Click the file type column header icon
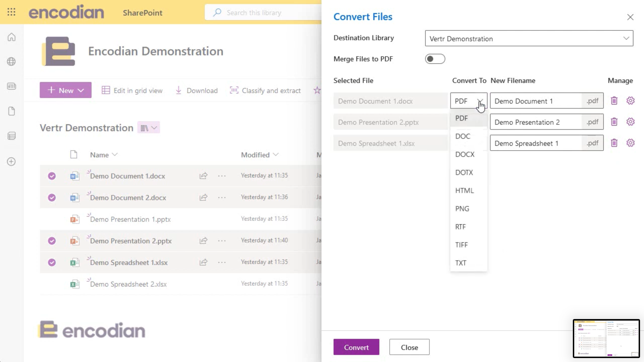Image resolution: width=644 pixels, height=362 pixels. pos(73,155)
